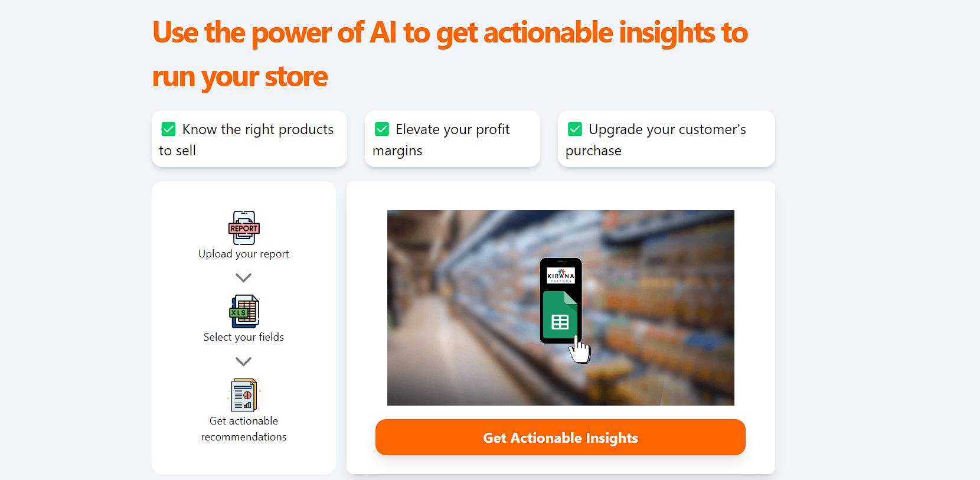Screen dimensions: 980x480
Task: Toggle the 'Upgrade your customer's purchase' checkbox
Action: [x=575, y=129]
